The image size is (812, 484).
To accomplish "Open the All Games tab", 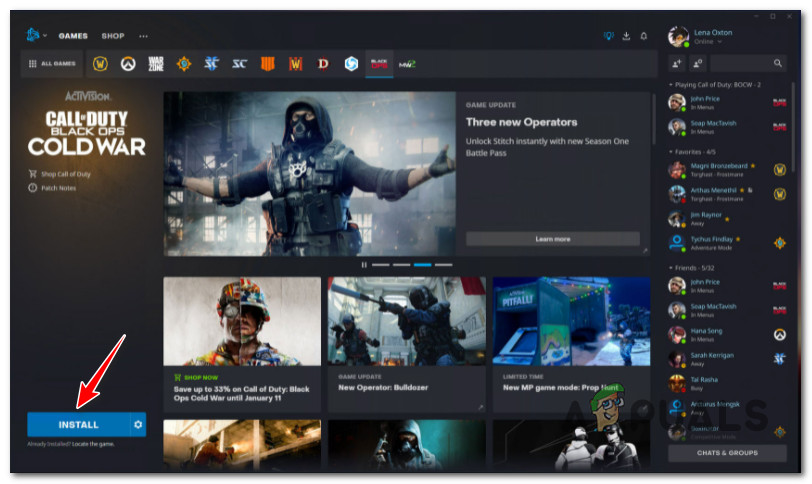I will [51, 63].
